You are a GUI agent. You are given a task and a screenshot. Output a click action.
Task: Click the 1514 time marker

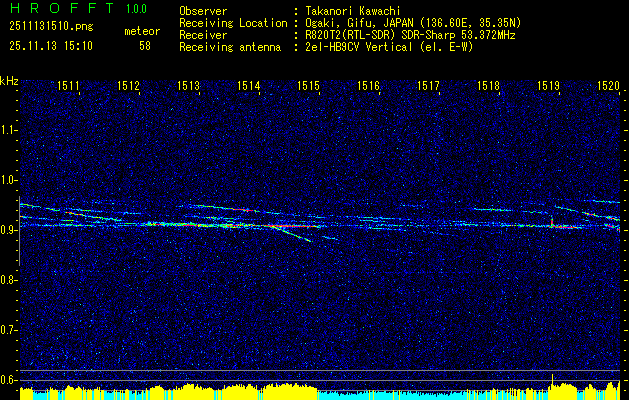[x=249, y=87]
